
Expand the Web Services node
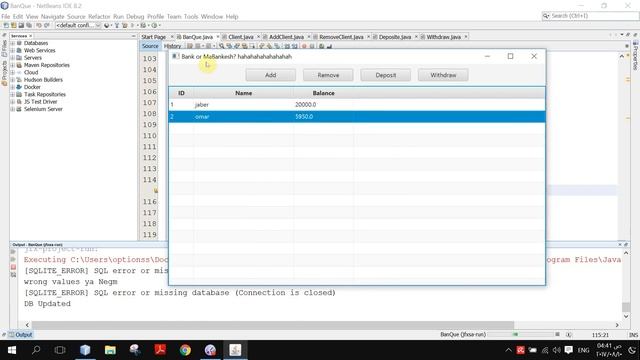(x=12, y=50)
